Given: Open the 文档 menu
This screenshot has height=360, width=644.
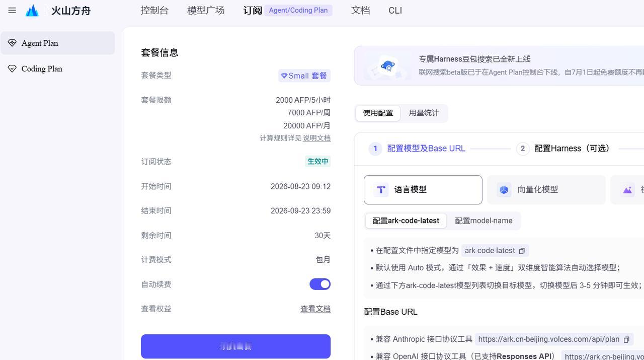Looking at the screenshot, I should pyautogui.click(x=360, y=10).
